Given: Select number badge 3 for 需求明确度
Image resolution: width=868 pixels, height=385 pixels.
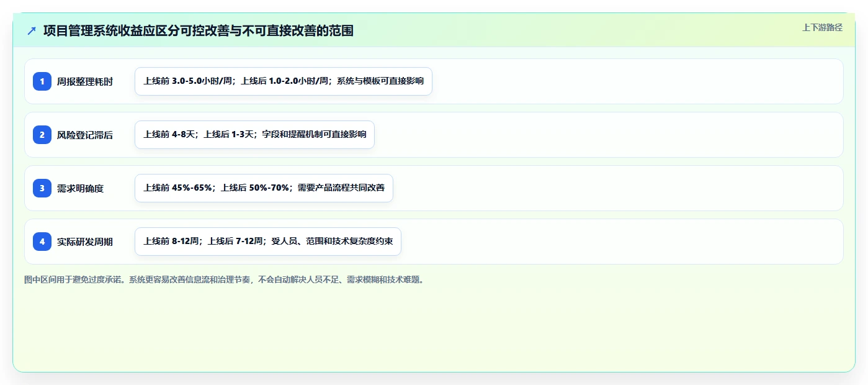Looking at the screenshot, I should point(42,188).
